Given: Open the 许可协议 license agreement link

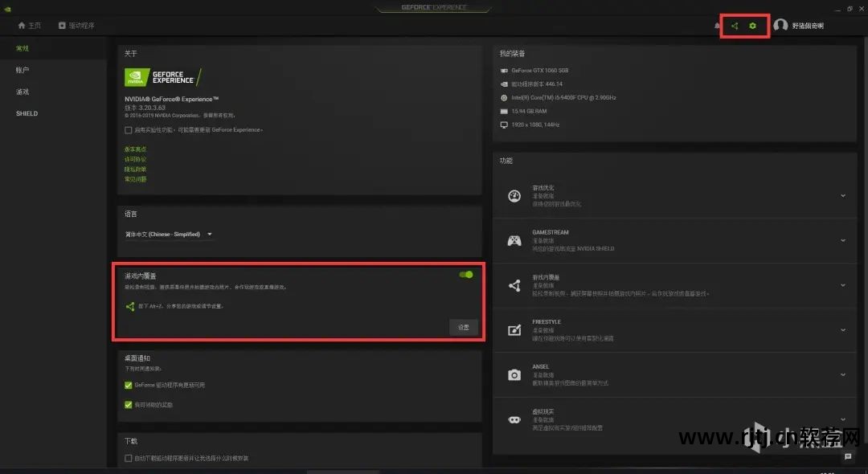Looking at the screenshot, I should [x=136, y=159].
